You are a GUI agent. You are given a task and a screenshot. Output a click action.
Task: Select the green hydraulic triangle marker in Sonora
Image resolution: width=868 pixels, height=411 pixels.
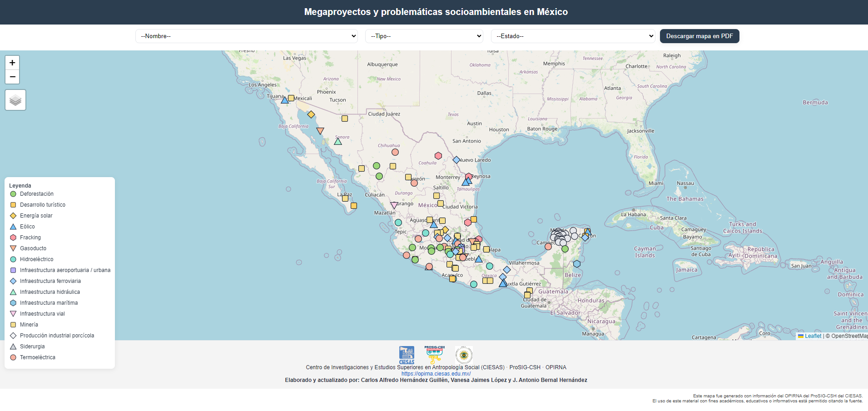pos(338,142)
